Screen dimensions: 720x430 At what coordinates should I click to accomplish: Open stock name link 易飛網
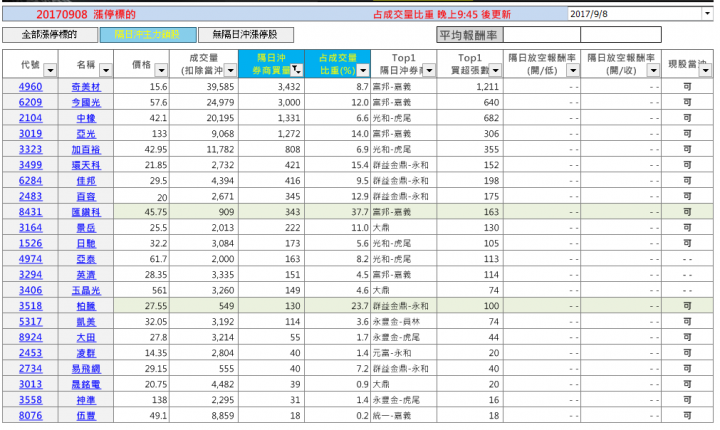[x=86, y=368]
